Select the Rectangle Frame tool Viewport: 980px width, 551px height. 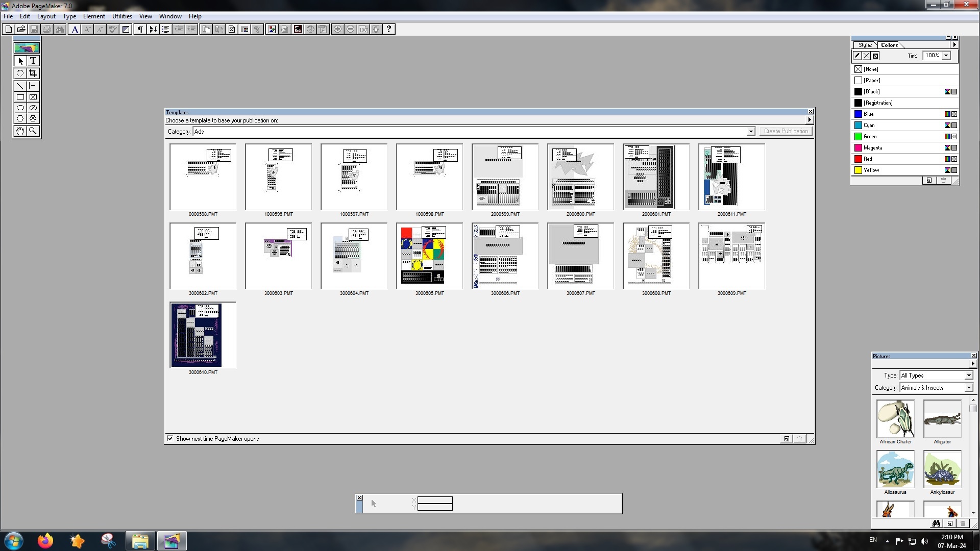[33, 97]
